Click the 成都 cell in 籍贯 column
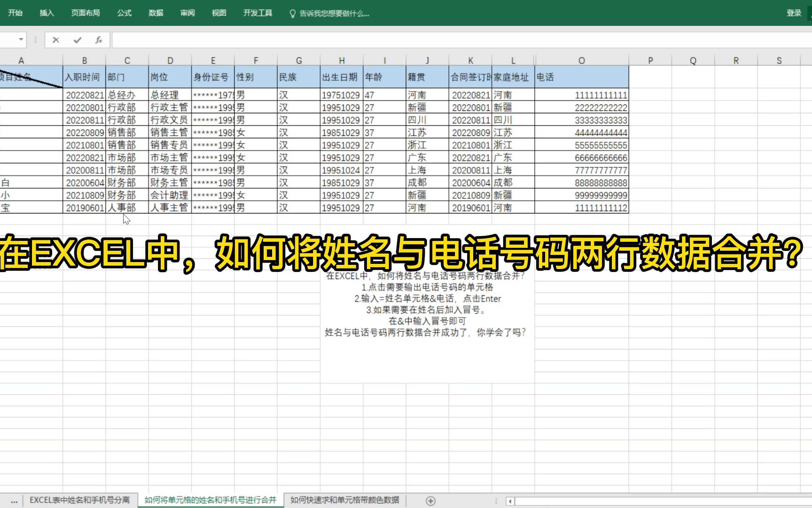 click(x=428, y=183)
